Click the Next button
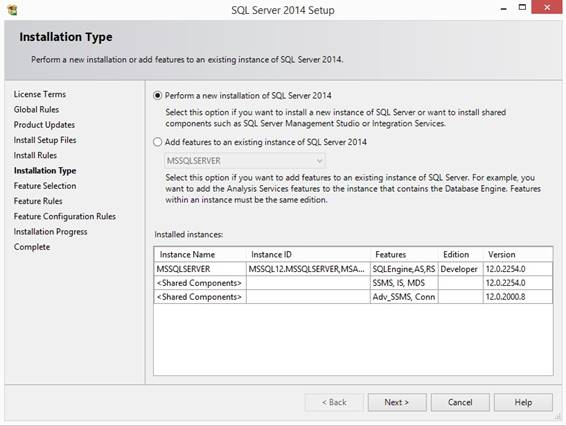The image size is (566, 426). point(397,402)
